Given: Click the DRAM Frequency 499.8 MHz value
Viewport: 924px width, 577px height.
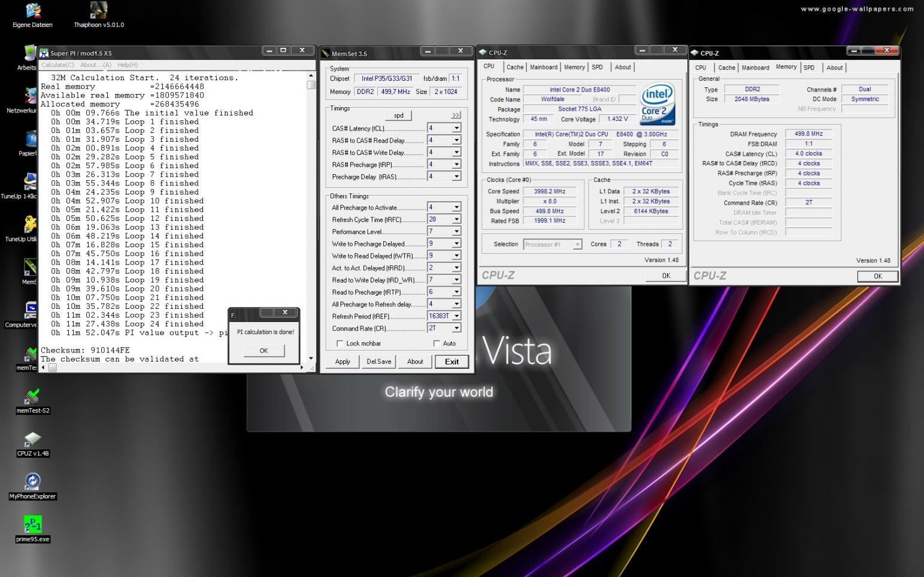Looking at the screenshot, I should pos(808,134).
